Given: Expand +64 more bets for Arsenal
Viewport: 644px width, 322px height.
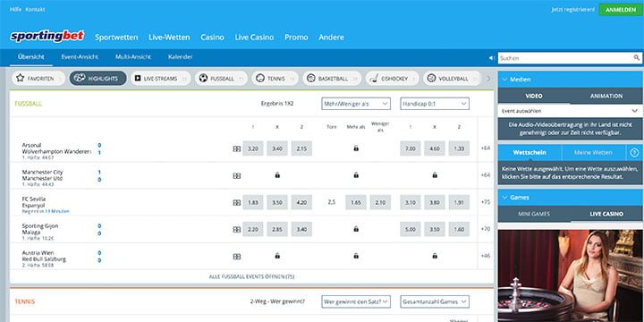Looking at the screenshot, I should coord(486,148).
